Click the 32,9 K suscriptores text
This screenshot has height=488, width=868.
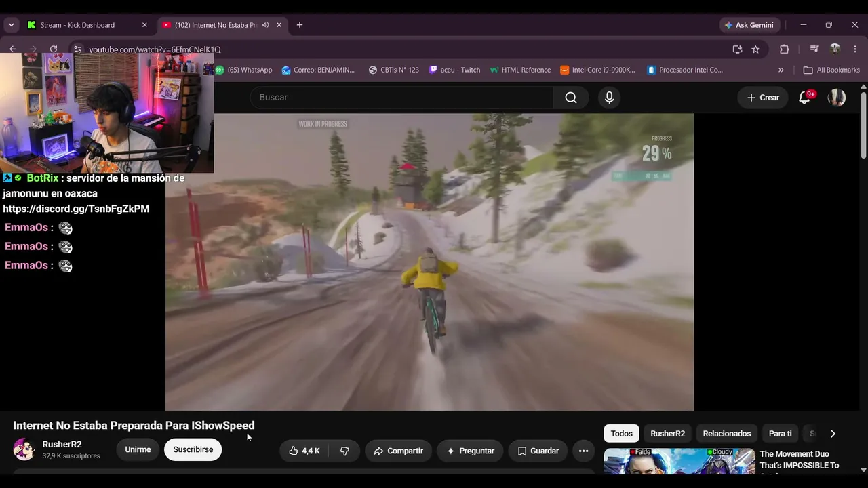point(71,456)
